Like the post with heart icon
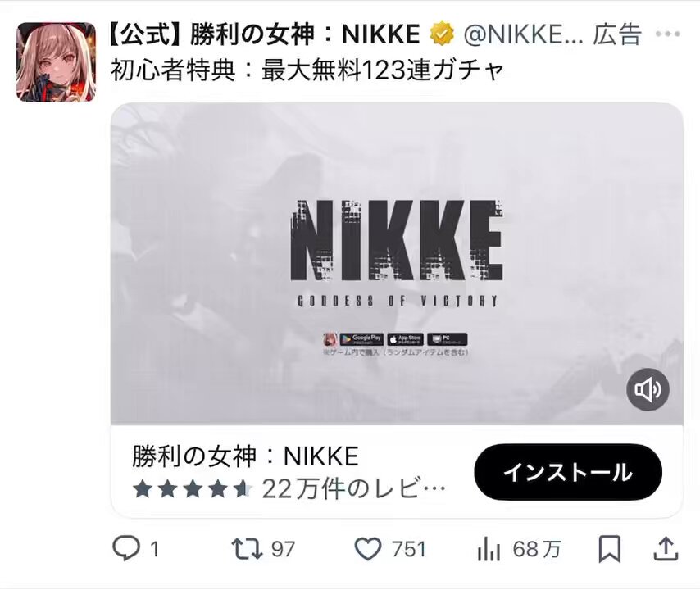 [x=368, y=549]
